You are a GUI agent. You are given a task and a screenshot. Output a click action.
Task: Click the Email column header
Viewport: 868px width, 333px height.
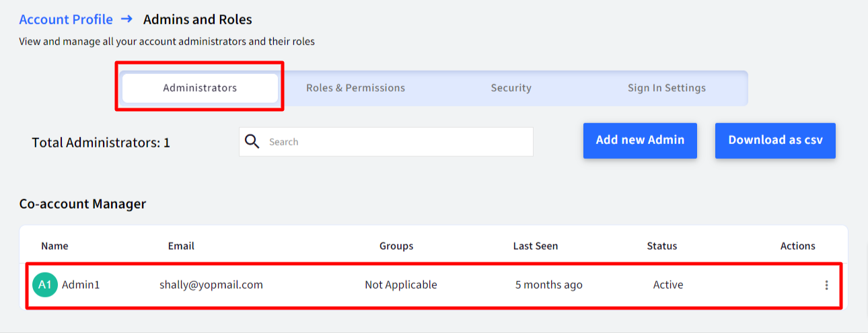[x=181, y=246]
